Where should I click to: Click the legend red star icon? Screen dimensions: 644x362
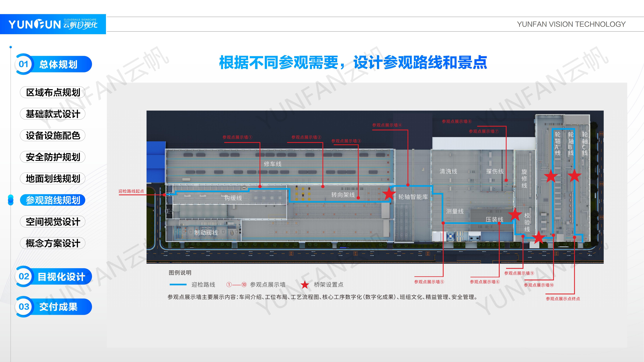tap(305, 285)
